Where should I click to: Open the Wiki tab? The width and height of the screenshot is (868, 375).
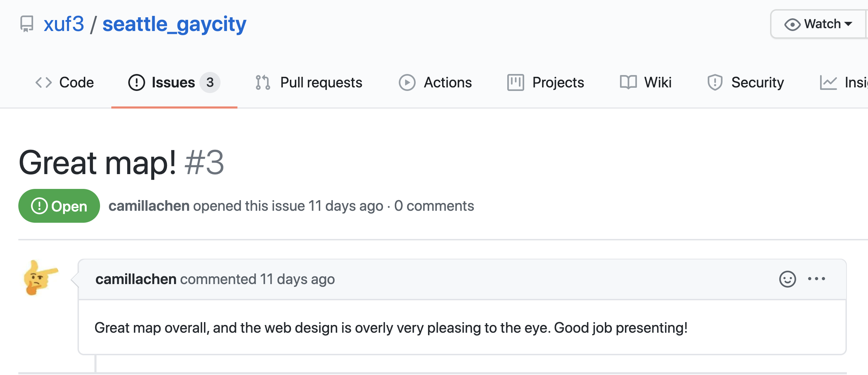(x=646, y=82)
